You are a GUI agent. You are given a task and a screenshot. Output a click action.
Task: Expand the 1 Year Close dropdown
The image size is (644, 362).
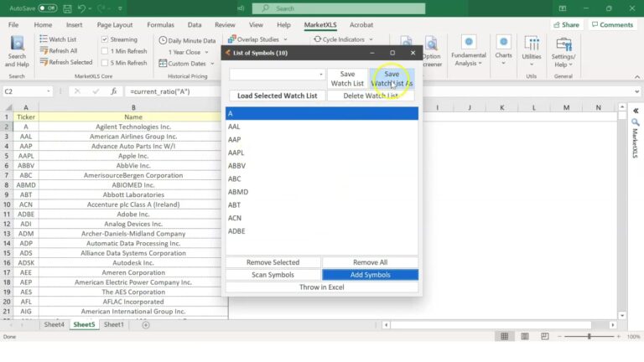(x=206, y=52)
